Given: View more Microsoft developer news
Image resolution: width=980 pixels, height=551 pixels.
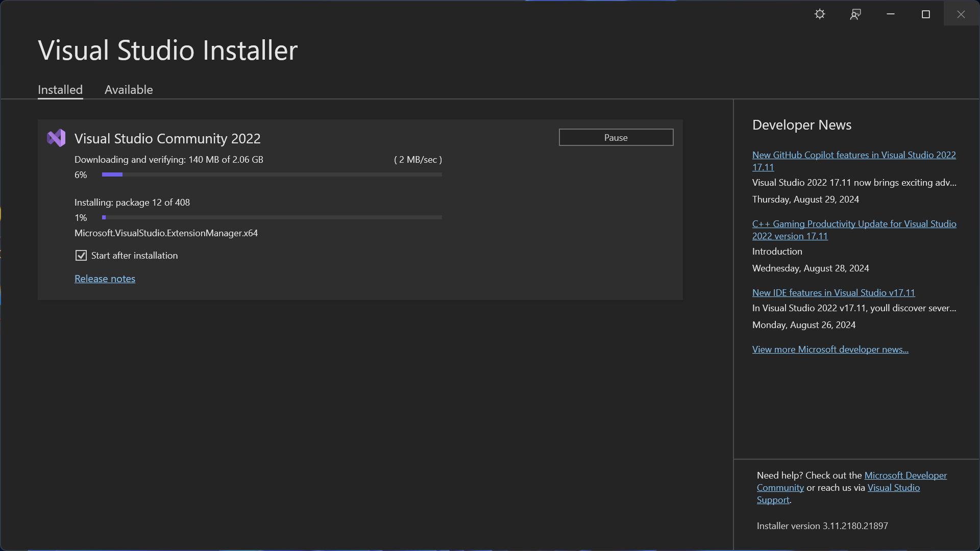Looking at the screenshot, I should point(830,349).
